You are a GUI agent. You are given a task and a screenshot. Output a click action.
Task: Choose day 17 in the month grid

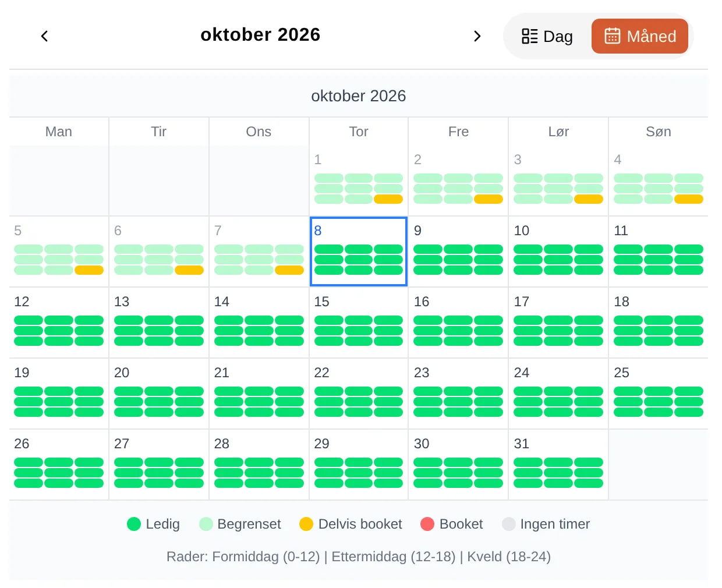[558, 323]
